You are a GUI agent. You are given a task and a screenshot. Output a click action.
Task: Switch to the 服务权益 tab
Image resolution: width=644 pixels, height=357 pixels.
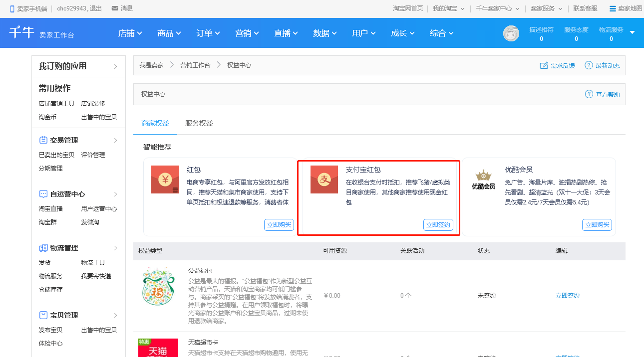pos(199,123)
